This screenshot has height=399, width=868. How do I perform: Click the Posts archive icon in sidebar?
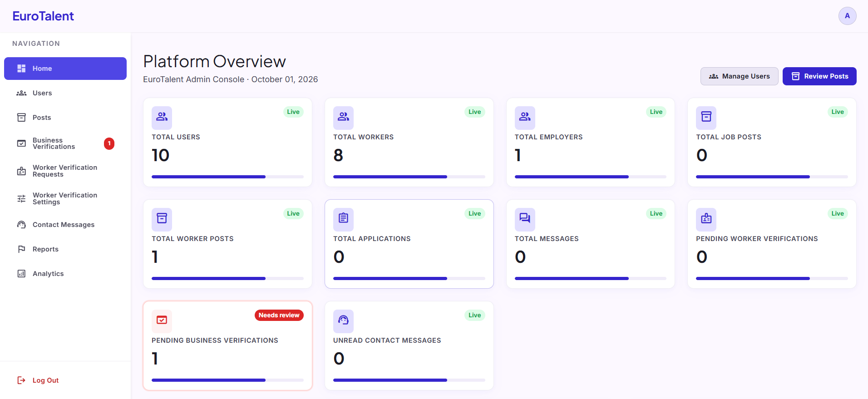(x=21, y=118)
